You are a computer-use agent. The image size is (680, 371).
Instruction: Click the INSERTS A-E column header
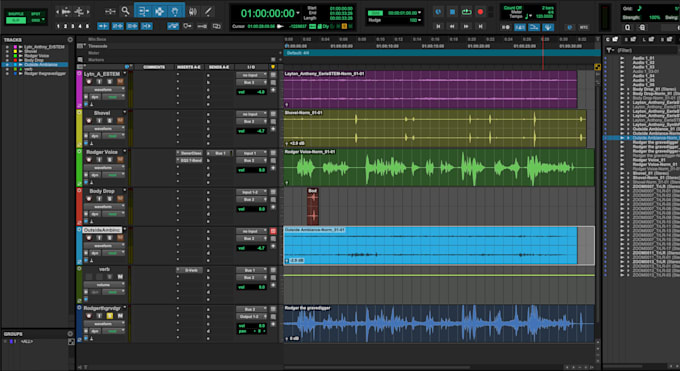click(189, 67)
